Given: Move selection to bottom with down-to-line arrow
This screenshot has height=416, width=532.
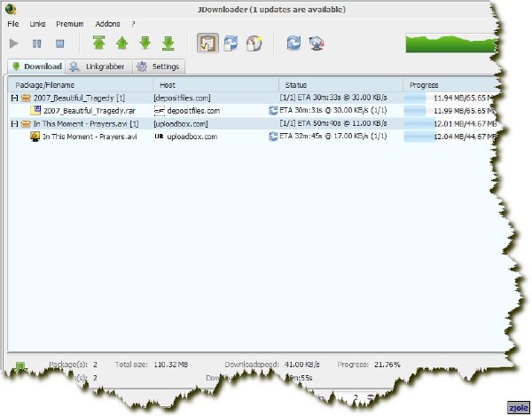Looking at the screenshot, I should [x=168, y=43].
